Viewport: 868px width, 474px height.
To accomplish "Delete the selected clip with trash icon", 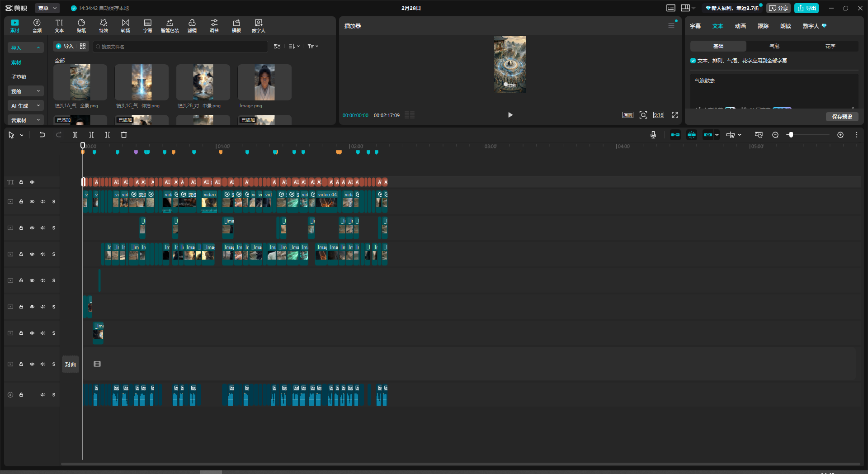I will click(124, 135).
